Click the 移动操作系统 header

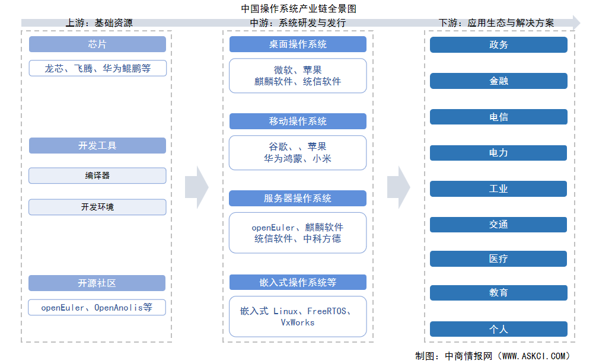point(298,121)
